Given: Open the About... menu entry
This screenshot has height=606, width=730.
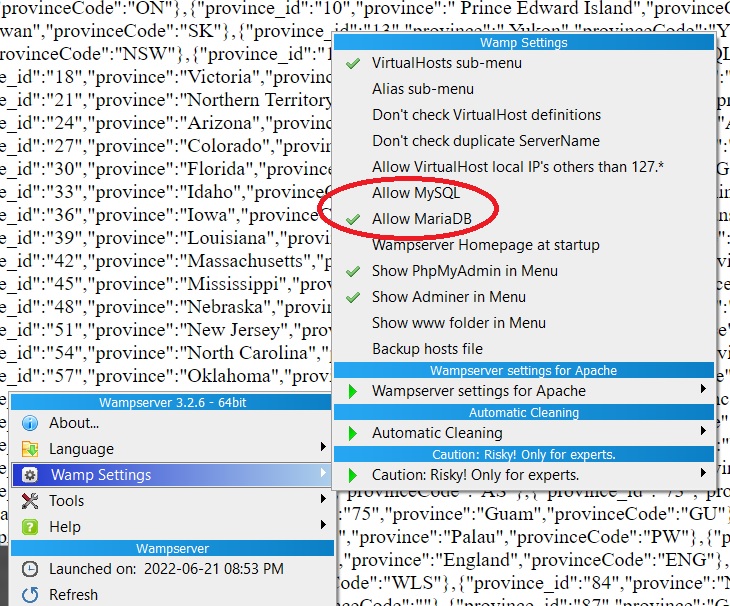Looking at the screenshot, I should point(172,423).
